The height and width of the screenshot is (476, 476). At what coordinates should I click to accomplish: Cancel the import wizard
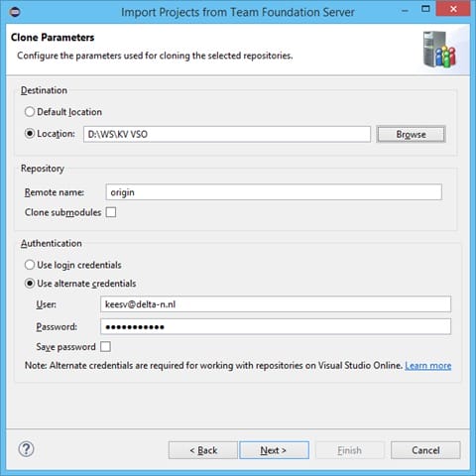425,450
